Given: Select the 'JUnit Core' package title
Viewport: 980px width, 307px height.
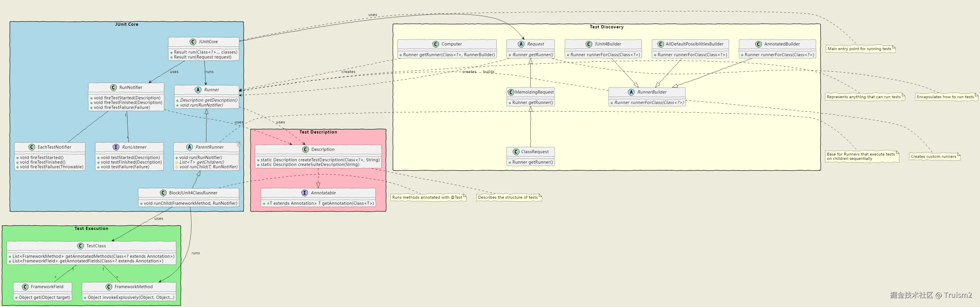Looking at the screenshot, I should pos(127,24).
